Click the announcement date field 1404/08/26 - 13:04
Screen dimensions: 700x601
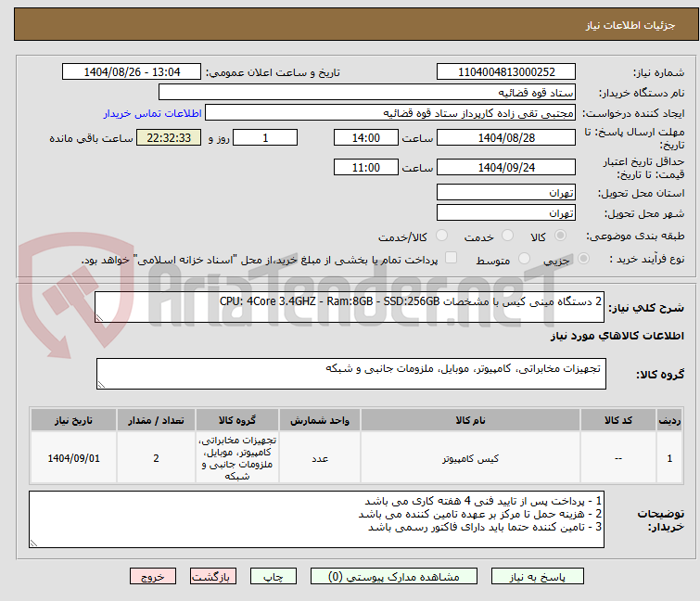pos(132,72)
